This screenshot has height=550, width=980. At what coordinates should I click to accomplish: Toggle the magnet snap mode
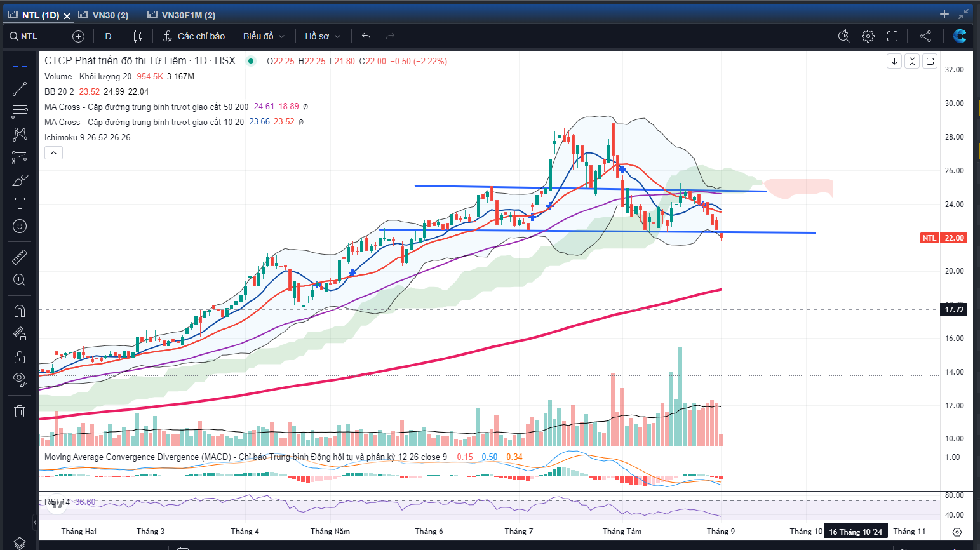(20, 311)
